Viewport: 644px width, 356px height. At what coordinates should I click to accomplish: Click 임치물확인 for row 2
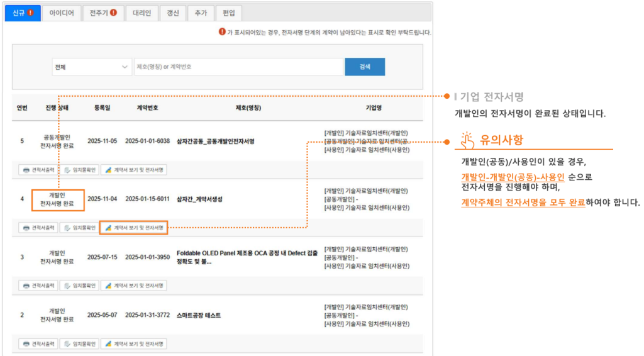(80, 343)
